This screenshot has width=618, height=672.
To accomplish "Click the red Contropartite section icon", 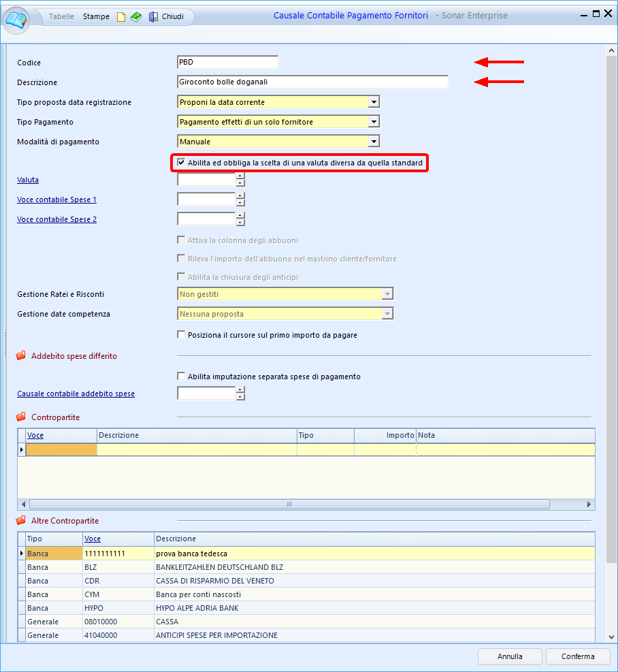I will click(x=20, y=417).
